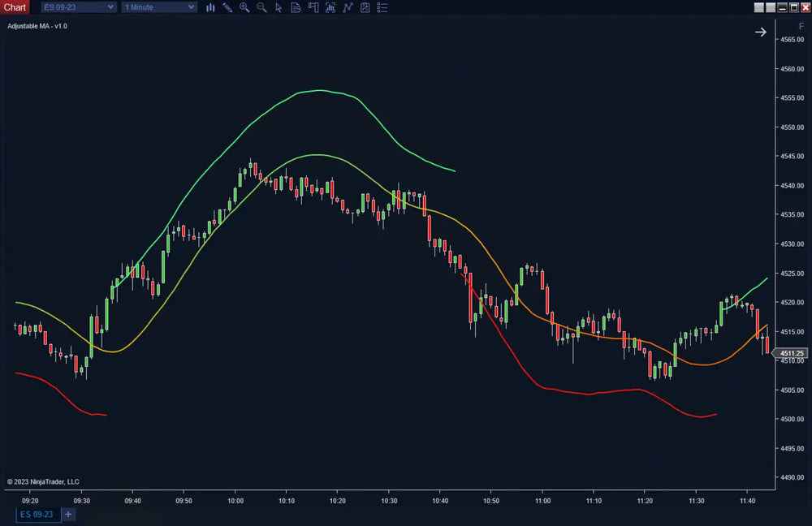Expand the 1 Minute interval dropdown
812x526 pixels.
click(x=159, y=7)
